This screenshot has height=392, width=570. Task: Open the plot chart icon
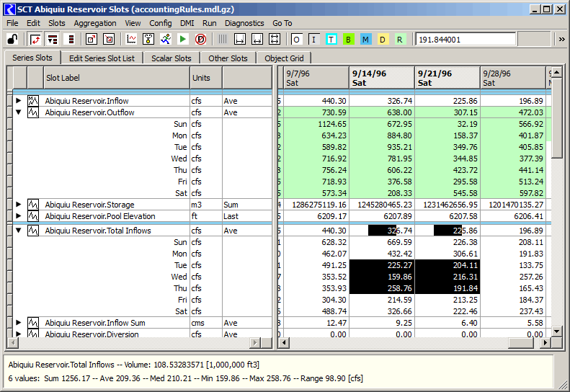pyautogui.click(x=131, y=39)
